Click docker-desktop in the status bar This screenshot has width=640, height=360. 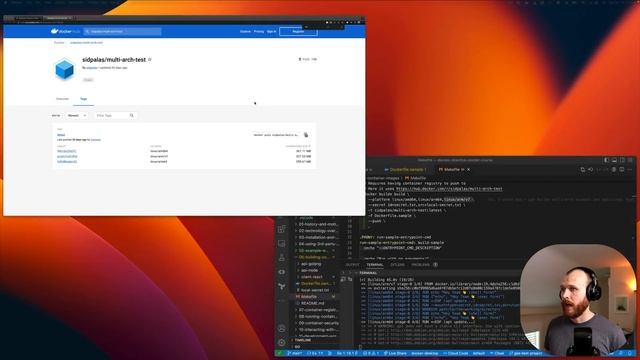coord(424,353)
